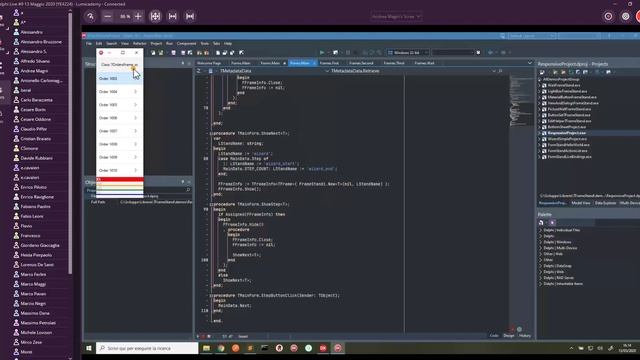This screenshot has width=640, height=360.
Task: Open the Search menu in Delphi IDE
Action: click(111, 43)
